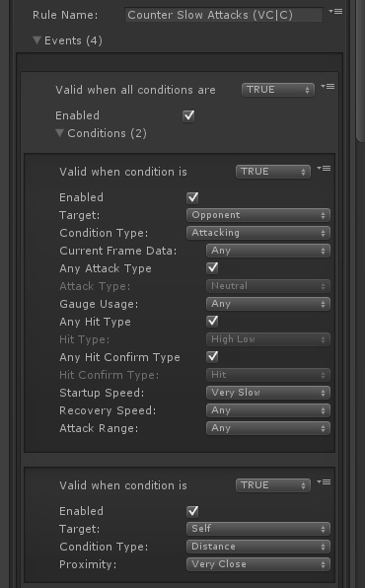
Task: Open the Condition Type dropdown showing Attacking
Action: [258, 233]
